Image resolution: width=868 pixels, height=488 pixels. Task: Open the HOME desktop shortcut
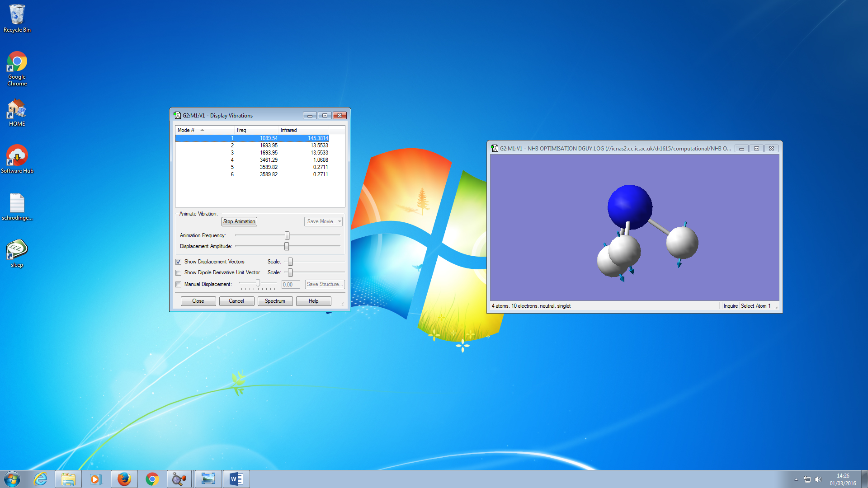click(17, 110)
